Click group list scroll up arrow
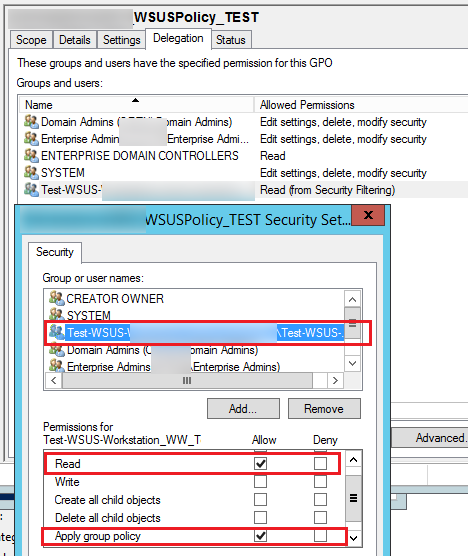Image resolution: width=468 pixels, height=556 pixels. click(352, 299)
